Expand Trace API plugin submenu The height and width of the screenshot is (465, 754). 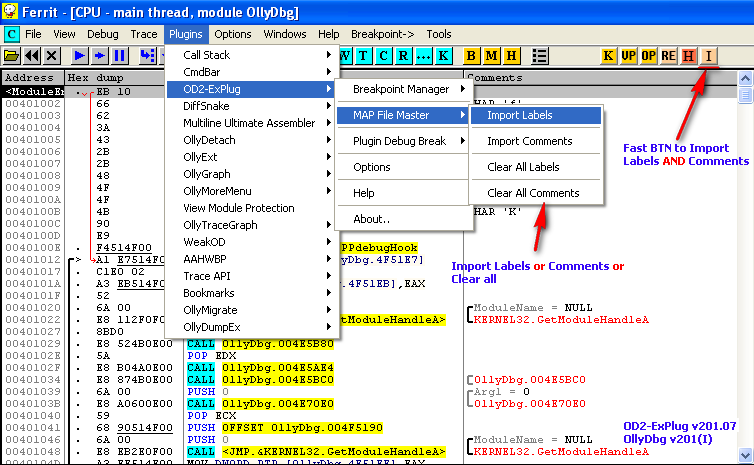click(x=251, y=276)
